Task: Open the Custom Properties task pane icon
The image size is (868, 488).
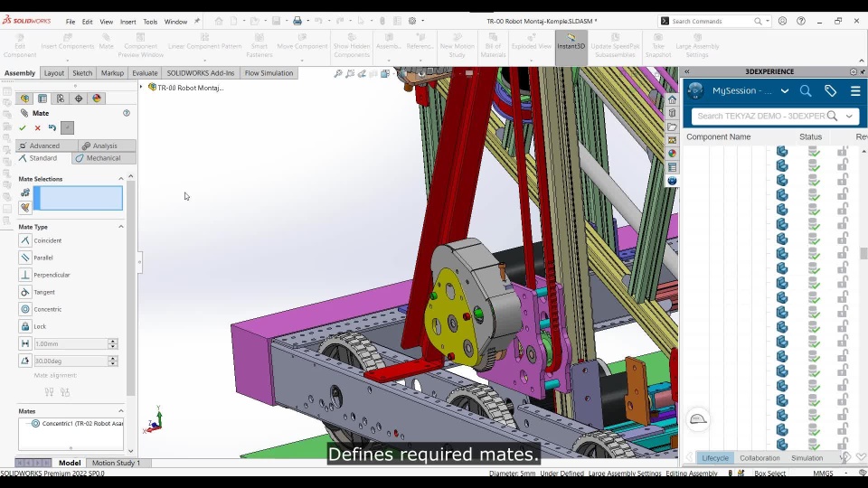Action: (x=672, y=167)
